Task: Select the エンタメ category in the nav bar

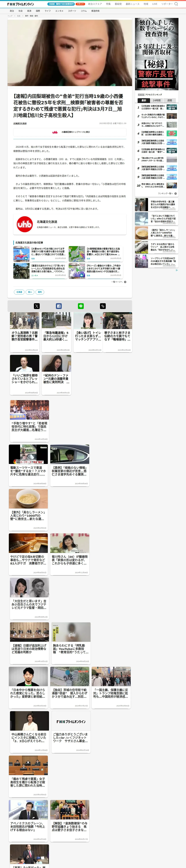Action: point(59,11)
